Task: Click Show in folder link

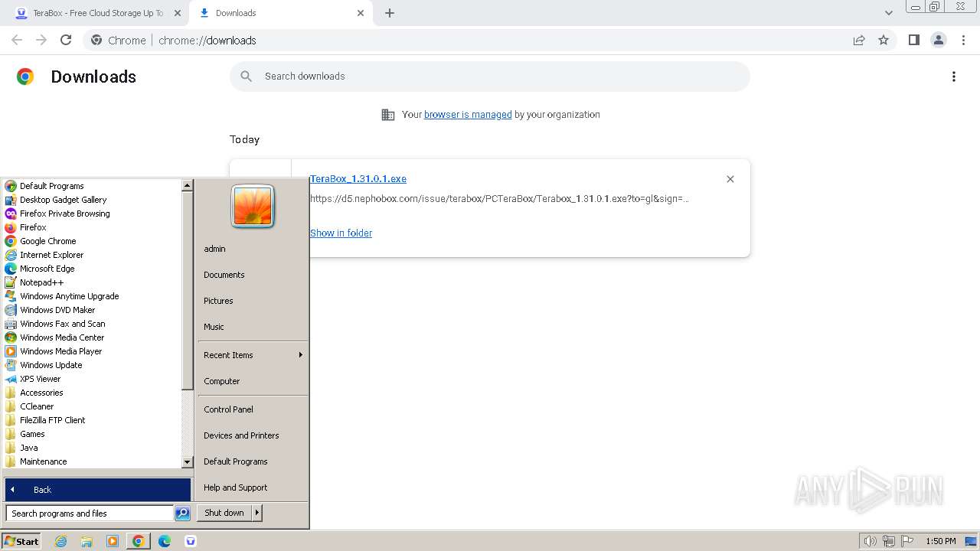Action: click(x=341, y=233)
